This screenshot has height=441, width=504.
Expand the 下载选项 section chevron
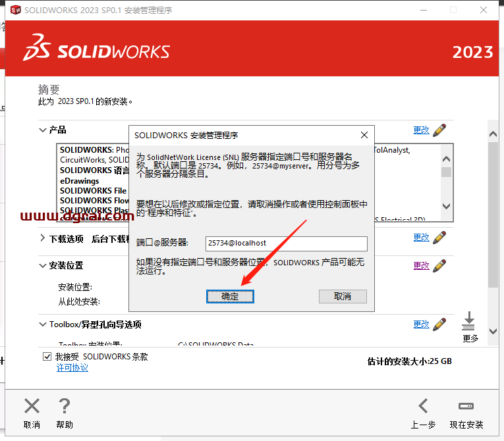[x=42, y=238]
